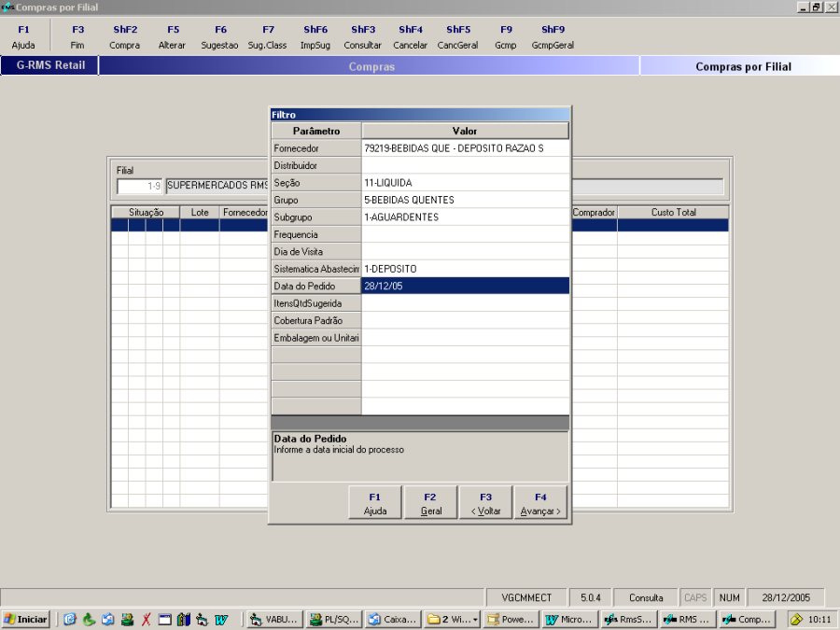Click the green quick launch icon

point(89,620)
